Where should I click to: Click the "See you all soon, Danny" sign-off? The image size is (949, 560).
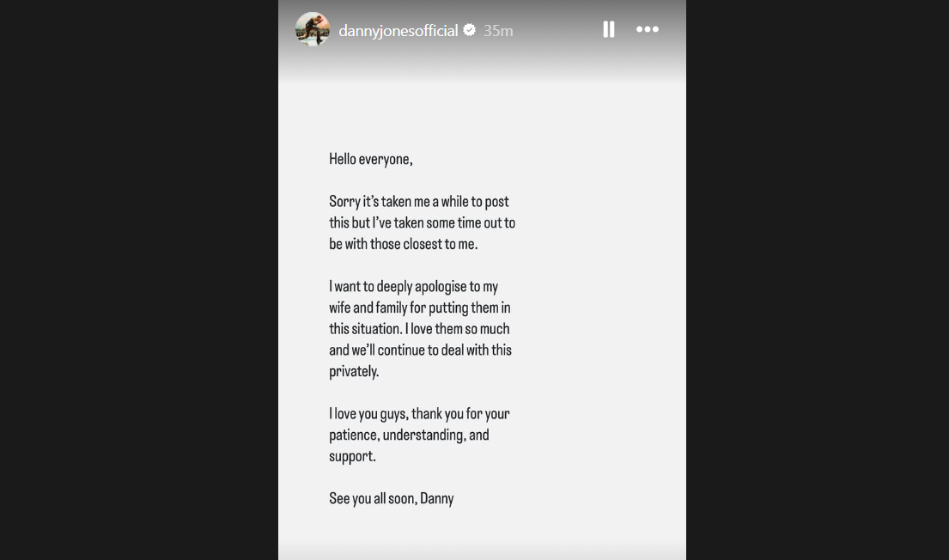click(x=391, y=498)
